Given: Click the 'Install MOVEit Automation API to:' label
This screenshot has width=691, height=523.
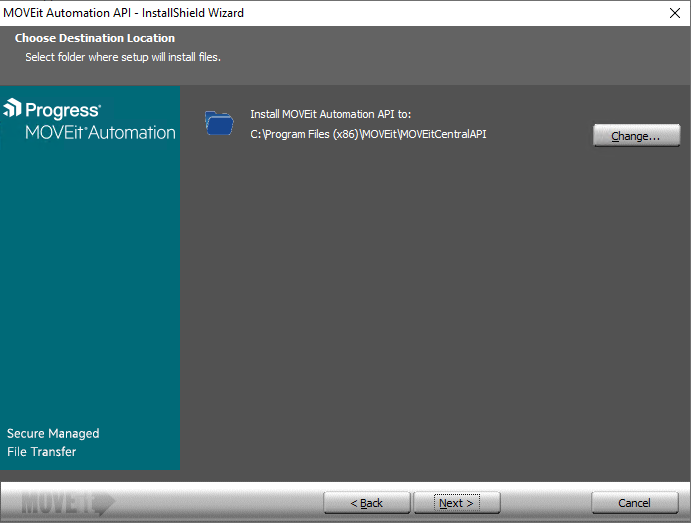Looking at the screenshot, I should [331, 114].
